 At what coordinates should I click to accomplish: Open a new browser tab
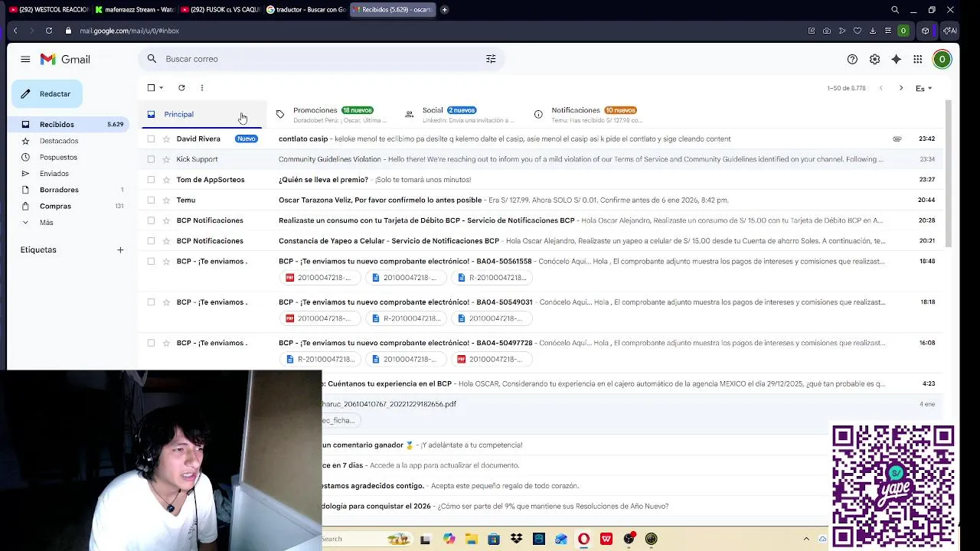click(x=444, y=9)
